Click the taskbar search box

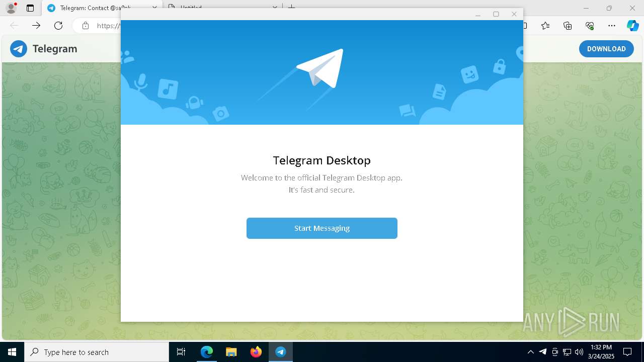coord(97,352)
